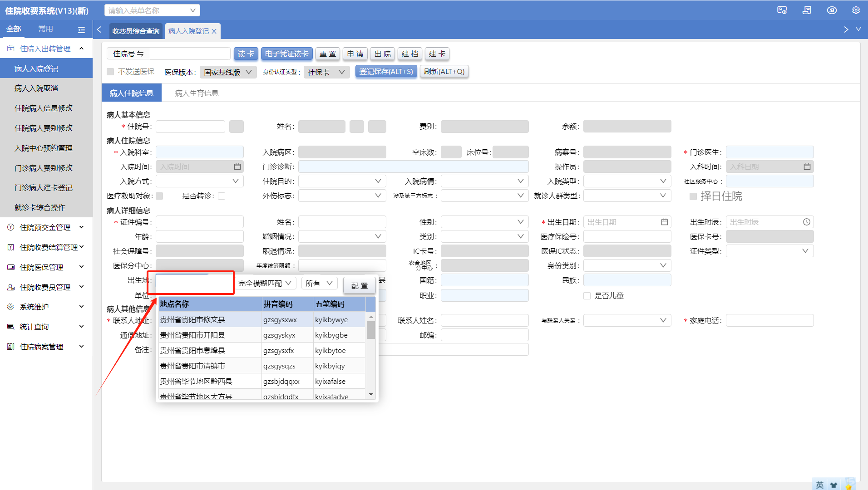Screen dimensions: 868x490
Task: Click the eye view icon in header
Action: point(832,10)
